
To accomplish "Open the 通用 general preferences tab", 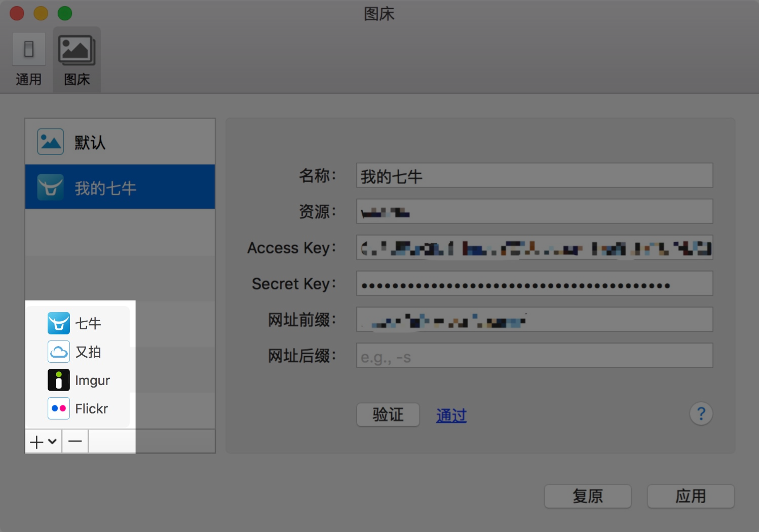I will click(29, 59).
